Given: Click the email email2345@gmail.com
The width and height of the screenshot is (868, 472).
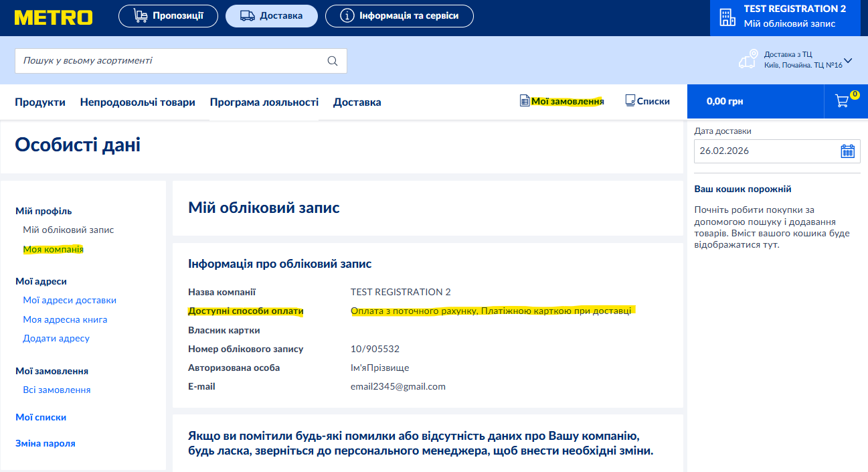Looking at the screenshot, I should [x=398, y=386].
